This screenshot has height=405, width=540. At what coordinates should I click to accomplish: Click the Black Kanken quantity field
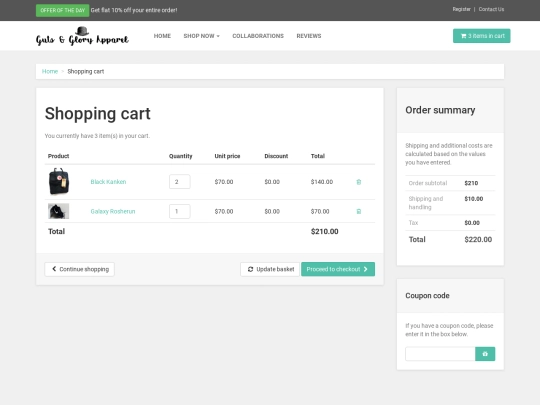tap(179, 181)
